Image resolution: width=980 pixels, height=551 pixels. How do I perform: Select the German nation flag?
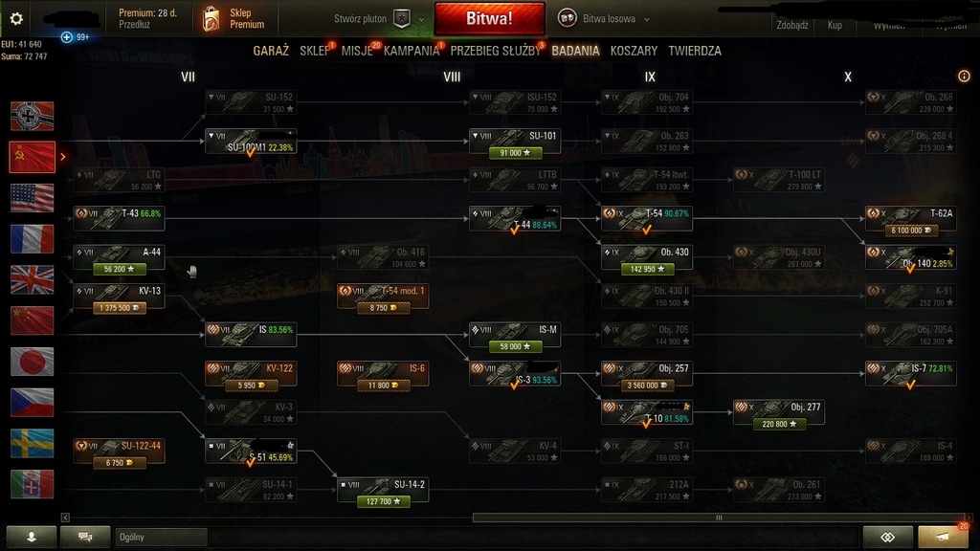coord(32,116)
